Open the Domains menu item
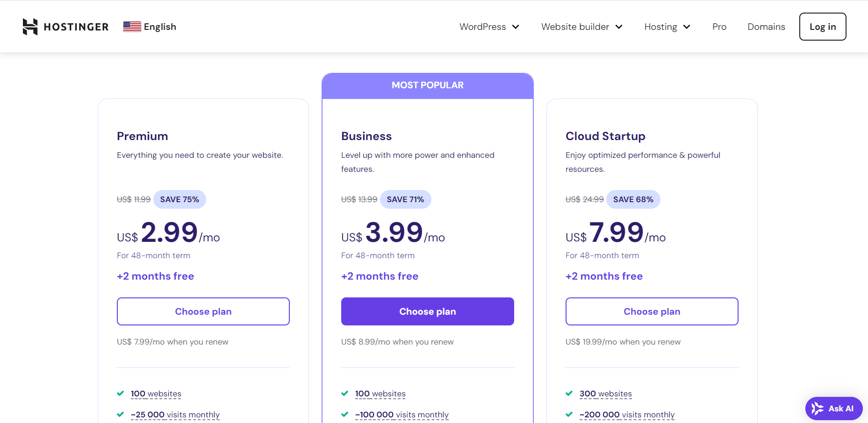868x423 pixels. (x=766, y=27)
